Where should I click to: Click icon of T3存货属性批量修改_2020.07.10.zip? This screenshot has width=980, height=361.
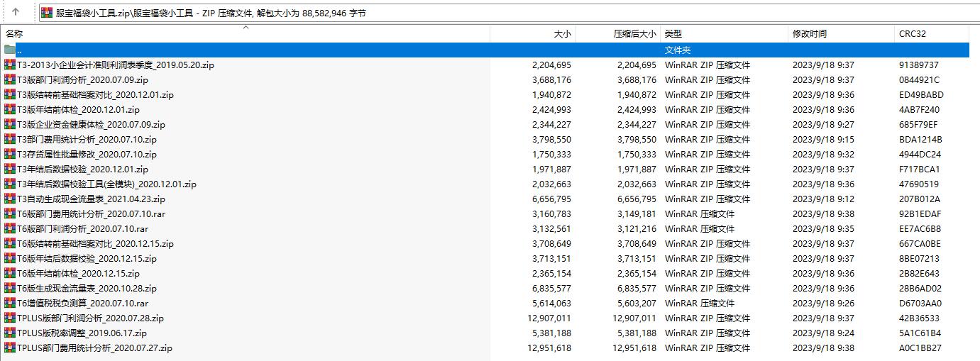click(9, 154)
